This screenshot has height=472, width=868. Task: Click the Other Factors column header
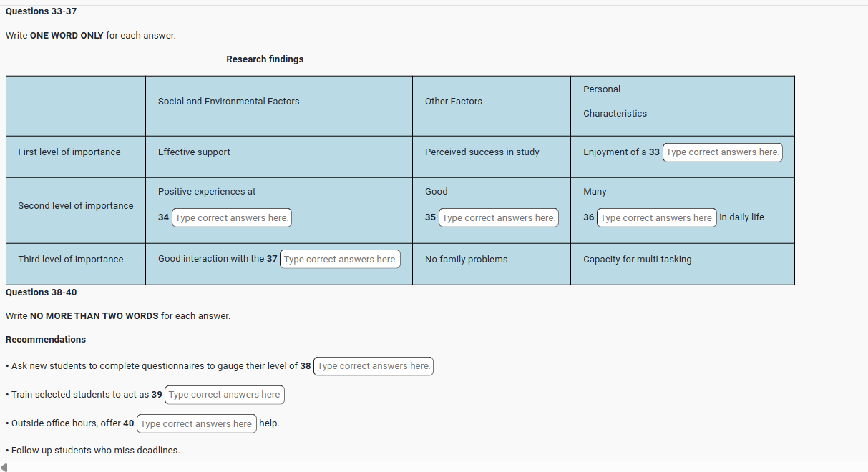[x=453, y=102]
